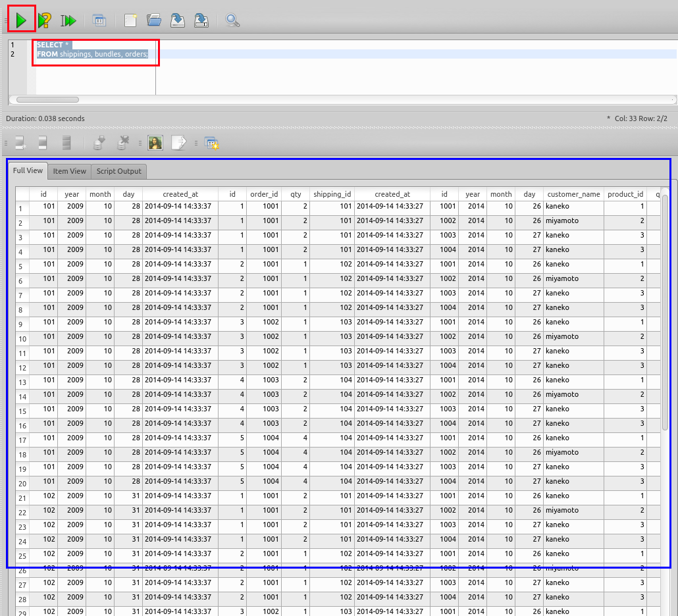The width and height of the screenshot is (678, 616).
Task: Click the 'Duration: 0.038 seconds' status text
Action: 45,118
